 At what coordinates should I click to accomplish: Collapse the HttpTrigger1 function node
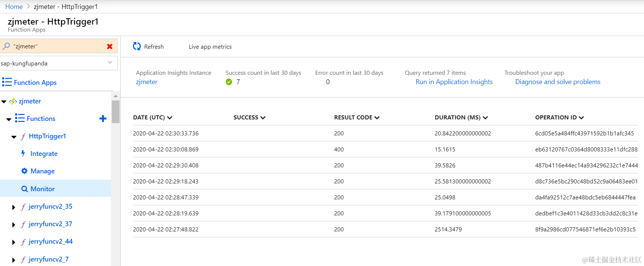pos(14,137)
